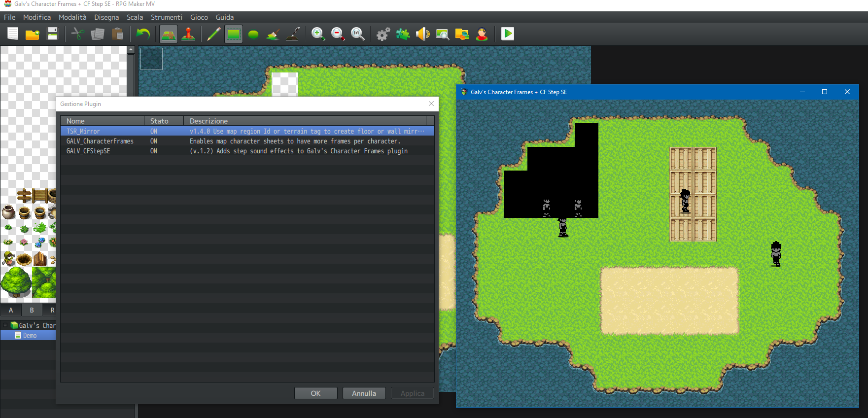Click the Copy icon in toolbar
The width and height of the screenshot is (868, 418).
[x=98, y=34]
